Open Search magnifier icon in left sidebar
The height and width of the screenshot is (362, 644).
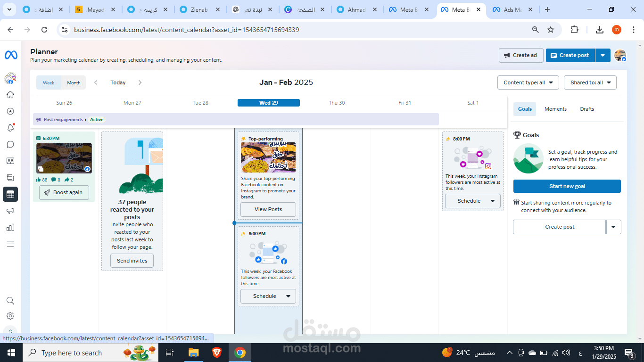tap(10, 301)
